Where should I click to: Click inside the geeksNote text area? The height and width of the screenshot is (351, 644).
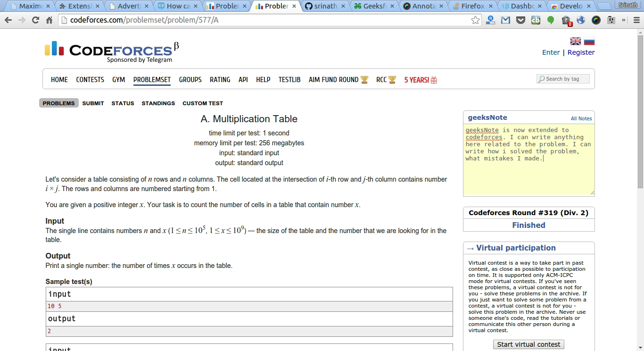pyautogui.click(x=529, y=160)
